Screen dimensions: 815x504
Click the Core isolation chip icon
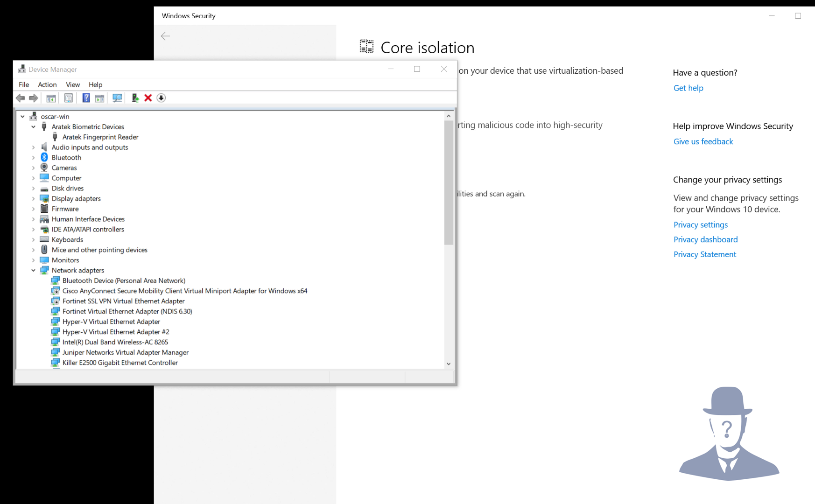pos(366,47)
